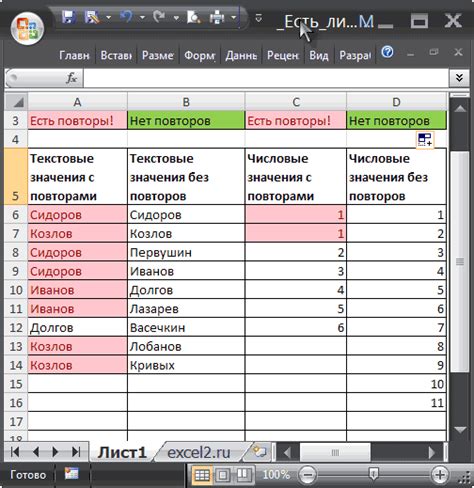Select column A header

pos(77,102)
